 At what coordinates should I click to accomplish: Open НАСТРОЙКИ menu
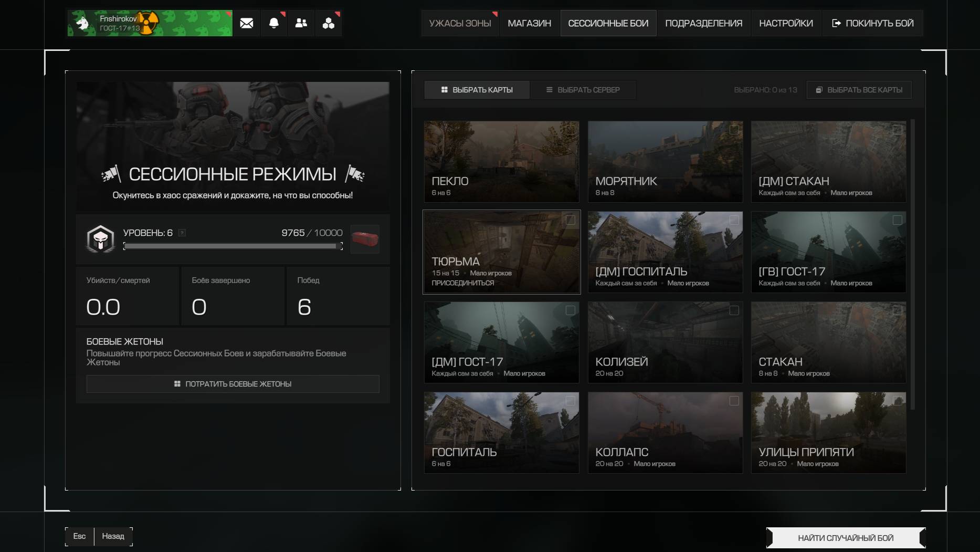[786, 23]
